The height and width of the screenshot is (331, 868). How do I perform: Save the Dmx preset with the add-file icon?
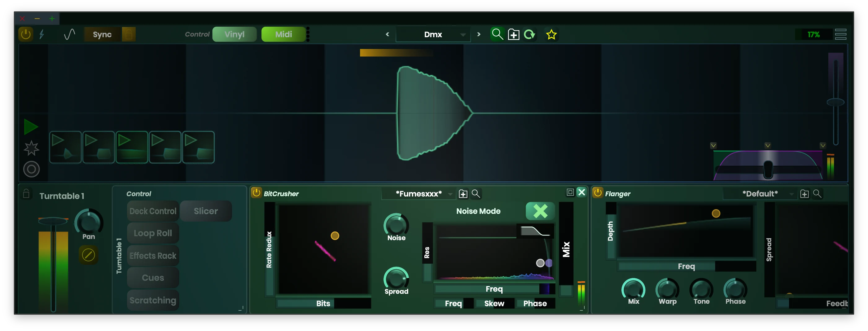[514, 34]
